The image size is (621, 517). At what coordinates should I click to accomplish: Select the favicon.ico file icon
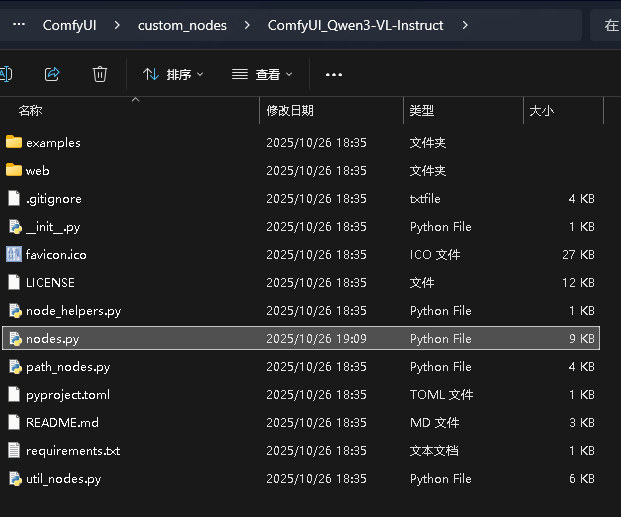tap(14, 254)
